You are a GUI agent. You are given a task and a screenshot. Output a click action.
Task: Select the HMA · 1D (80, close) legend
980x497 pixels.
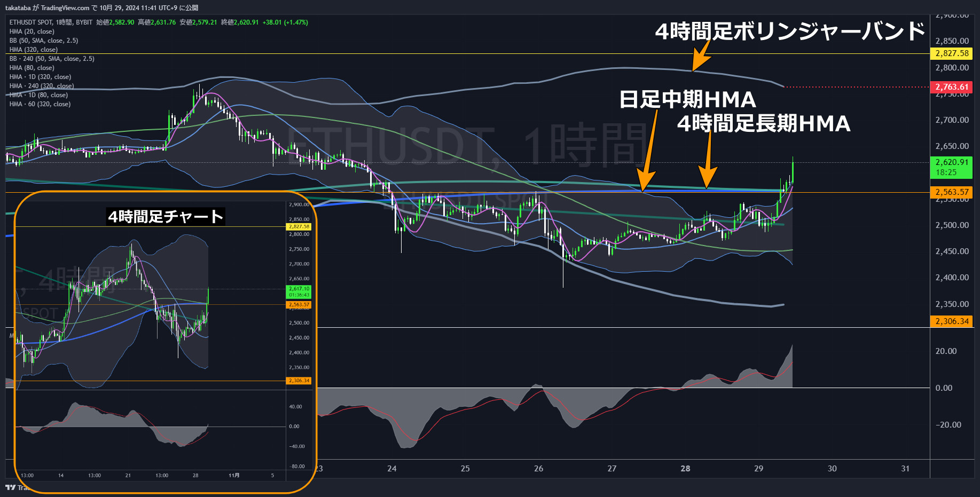(38, 95)
